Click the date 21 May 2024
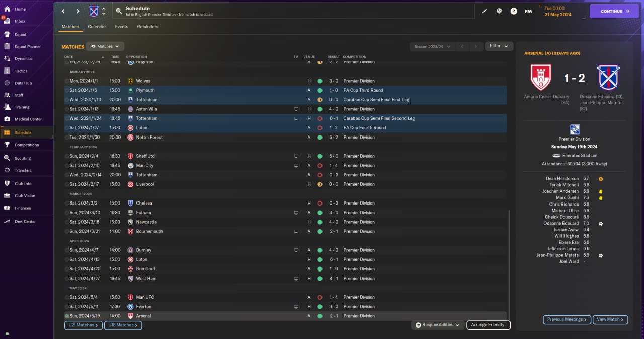644x339 pixels. 557,15
